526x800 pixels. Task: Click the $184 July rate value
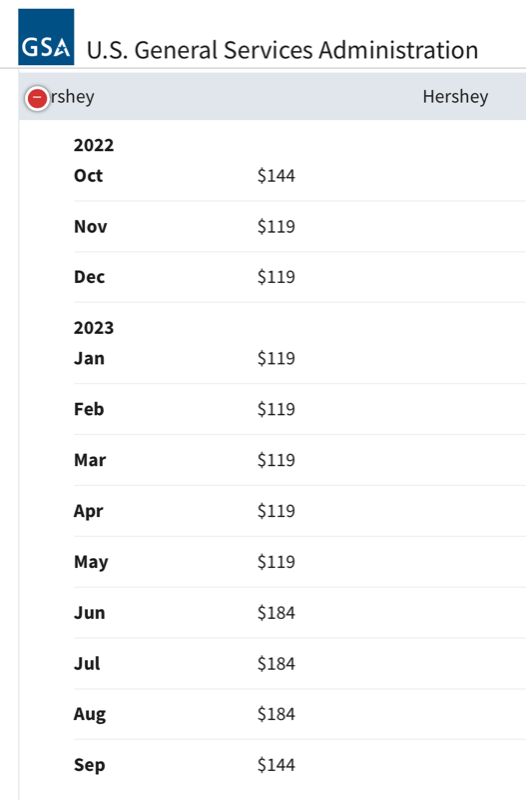(x=276, y=663)
